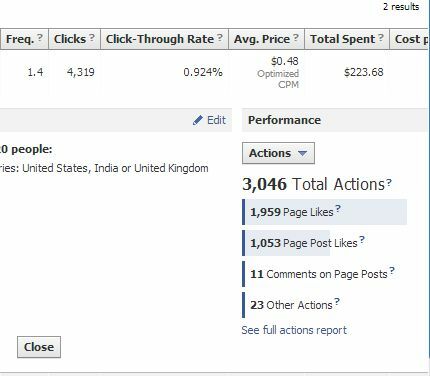Image resolution: width=430 pixels, height=376 pixels.
Task: Click the Total Spent help question mark
Action: [381, 37]
